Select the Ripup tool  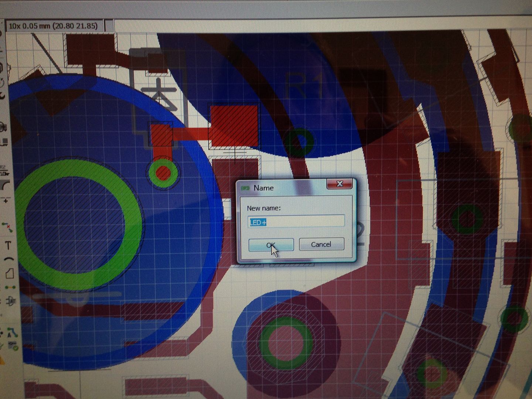pyautogui.click(x=7, y=227)
